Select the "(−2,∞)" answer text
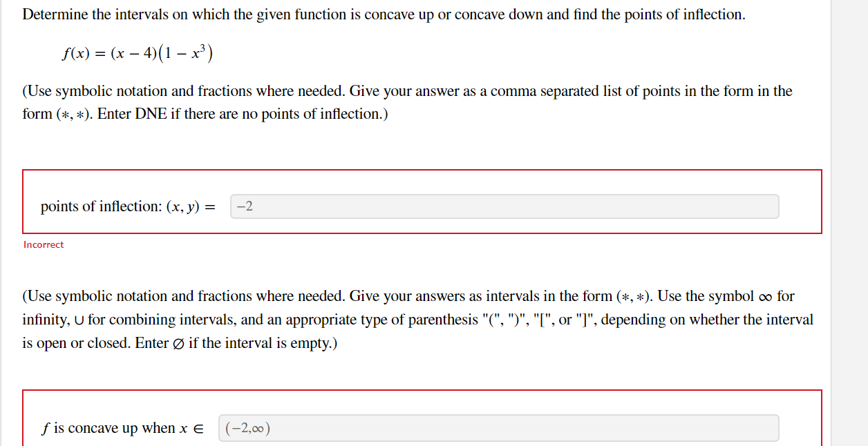This screenshot has width=868, height=446. 246,427
